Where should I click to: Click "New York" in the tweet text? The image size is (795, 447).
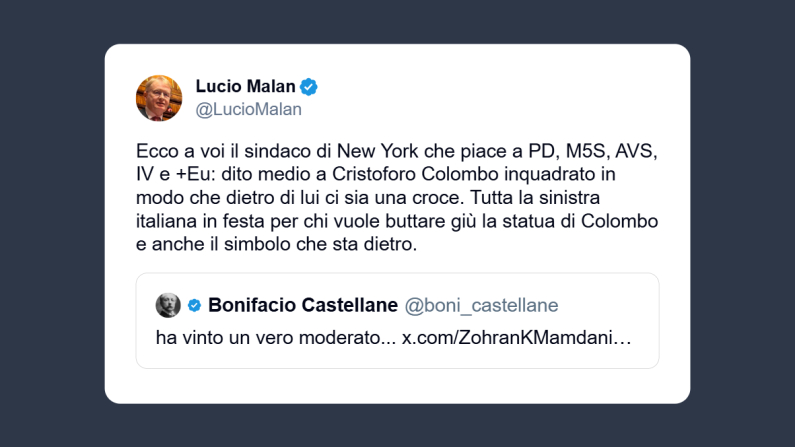pos(373,151)
